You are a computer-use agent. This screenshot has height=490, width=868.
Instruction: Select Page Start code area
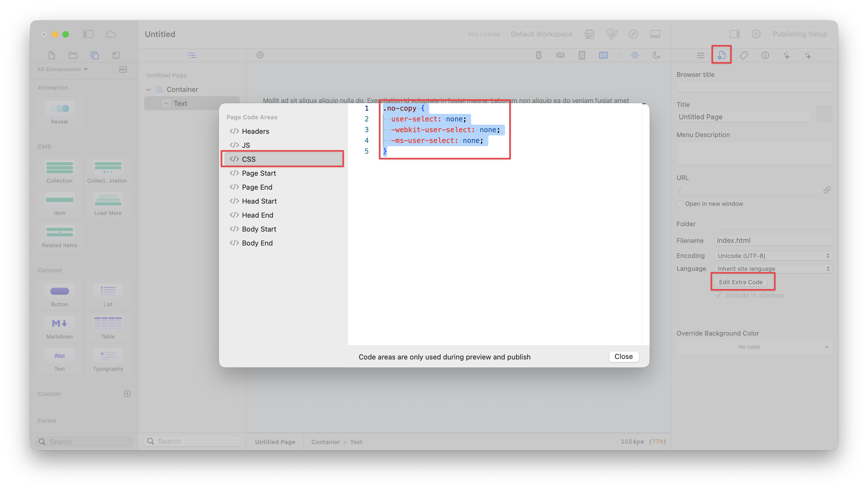283,173
